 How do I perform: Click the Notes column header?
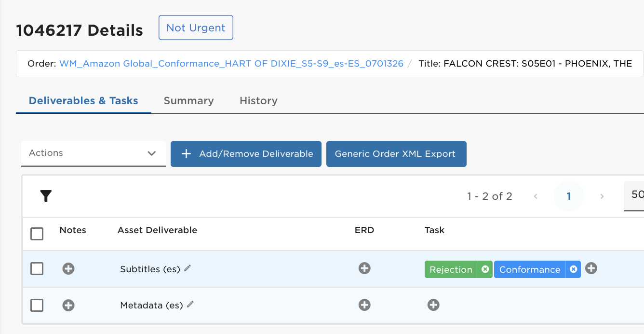73,230
